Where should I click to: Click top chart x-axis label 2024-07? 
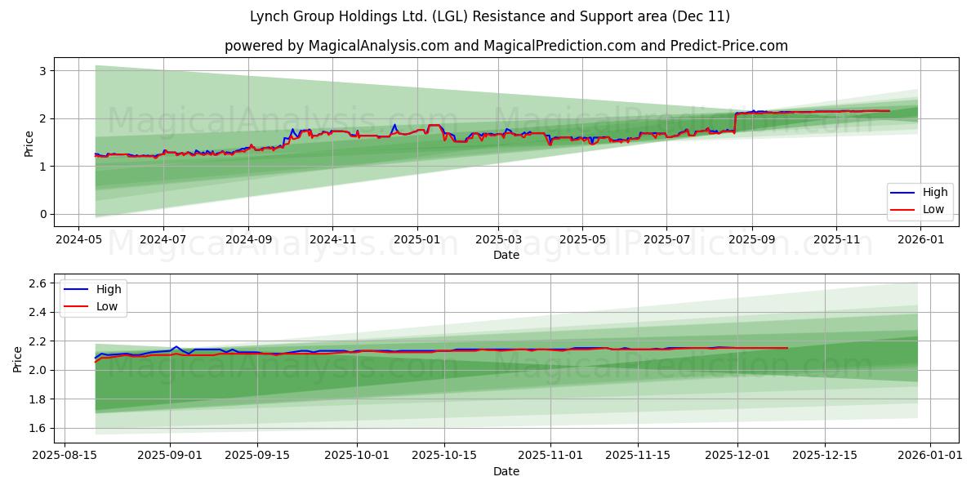(x=163, y=241)
